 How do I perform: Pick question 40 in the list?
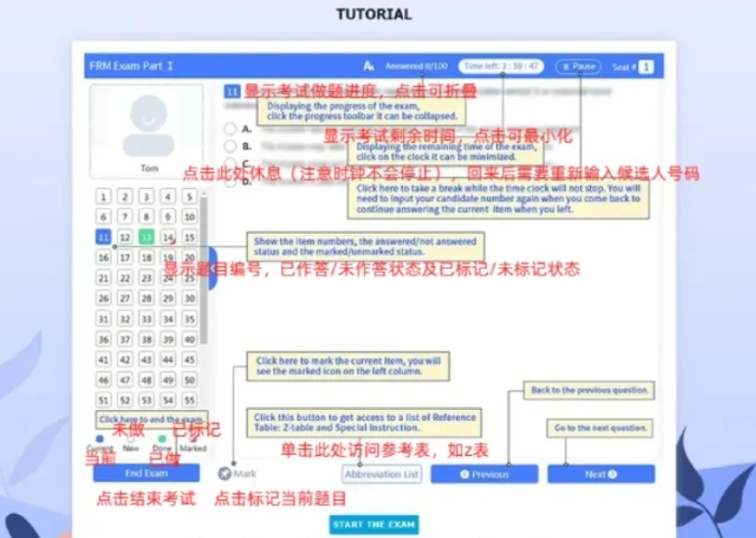[190, 339]
